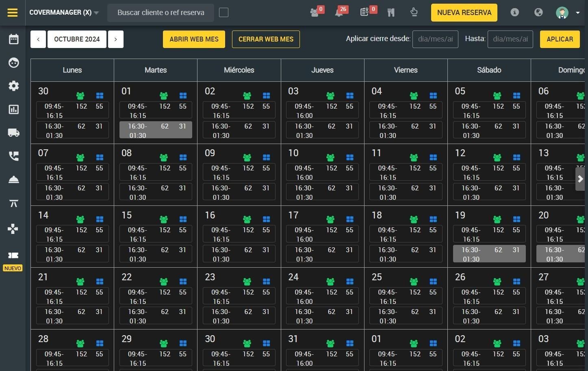Toggle green people icon on day 01

coord(164,96)
